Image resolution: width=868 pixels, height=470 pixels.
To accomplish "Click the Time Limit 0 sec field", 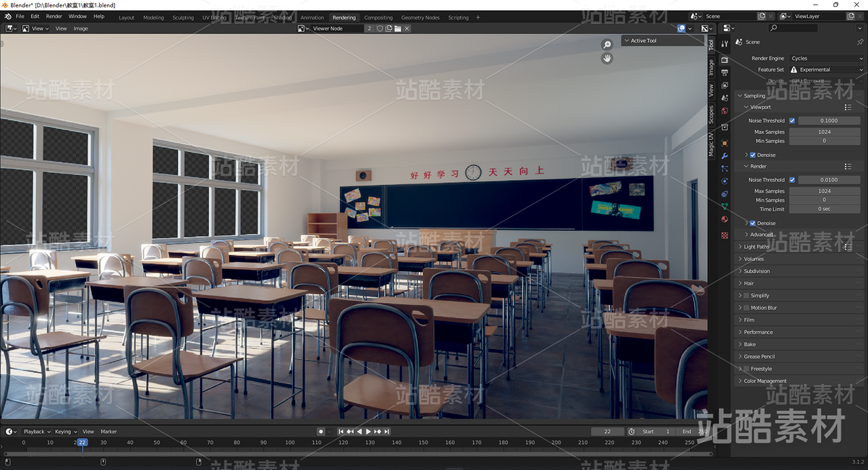I will [825, 209].
